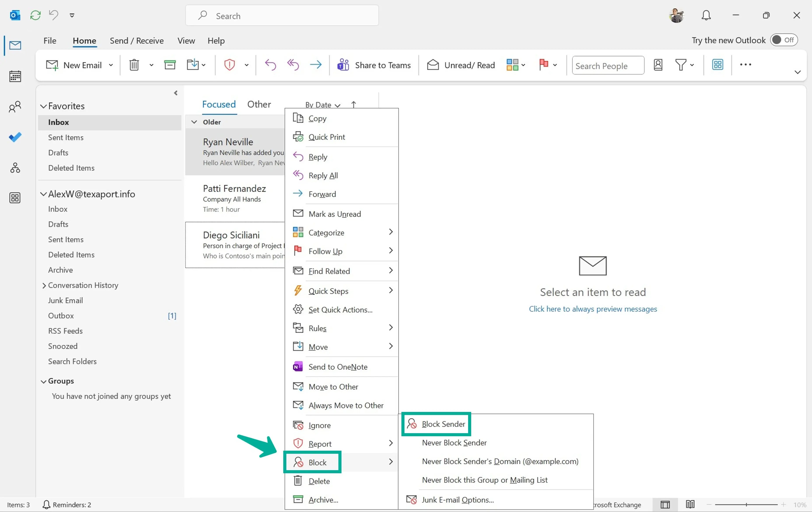Open the To Do checkmark icon in sidebar
The height and width of the screenshot is (512, 812).
15,137
